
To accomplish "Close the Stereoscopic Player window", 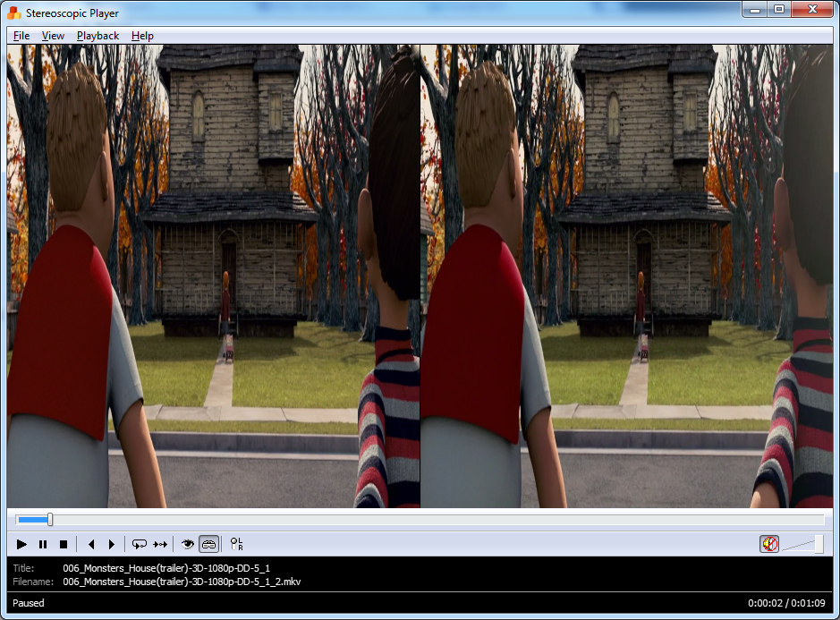I will [x=812, y=9].
